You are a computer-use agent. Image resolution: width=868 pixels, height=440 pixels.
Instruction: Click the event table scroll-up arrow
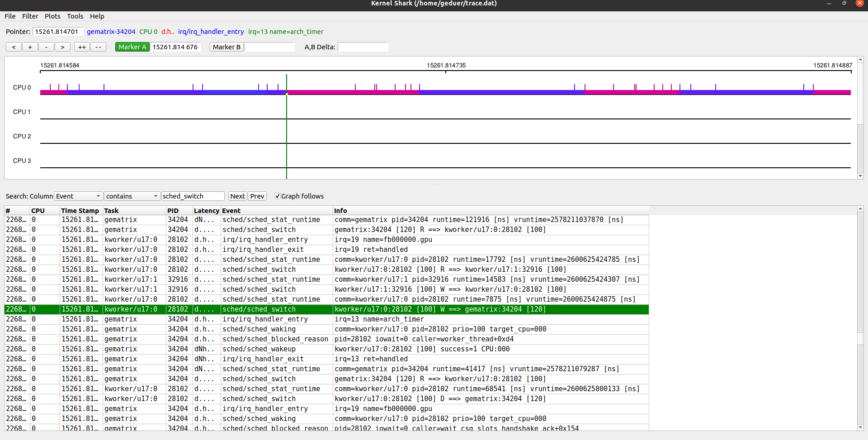[x=860, y=209]
